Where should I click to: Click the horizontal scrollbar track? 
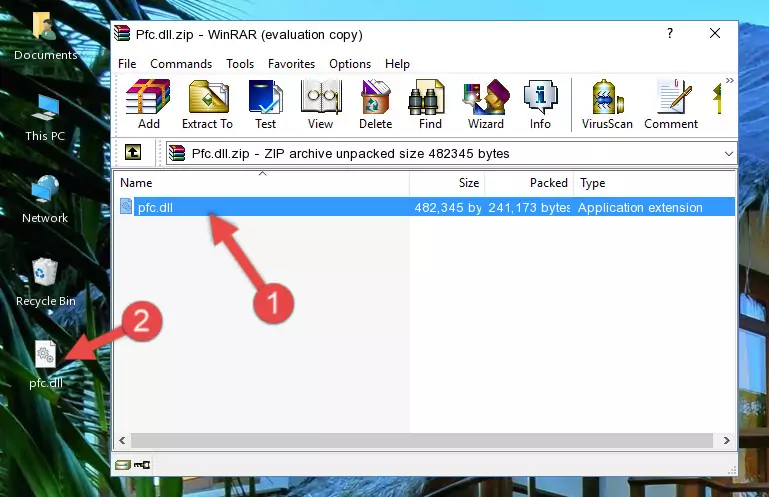coord(422,441)
